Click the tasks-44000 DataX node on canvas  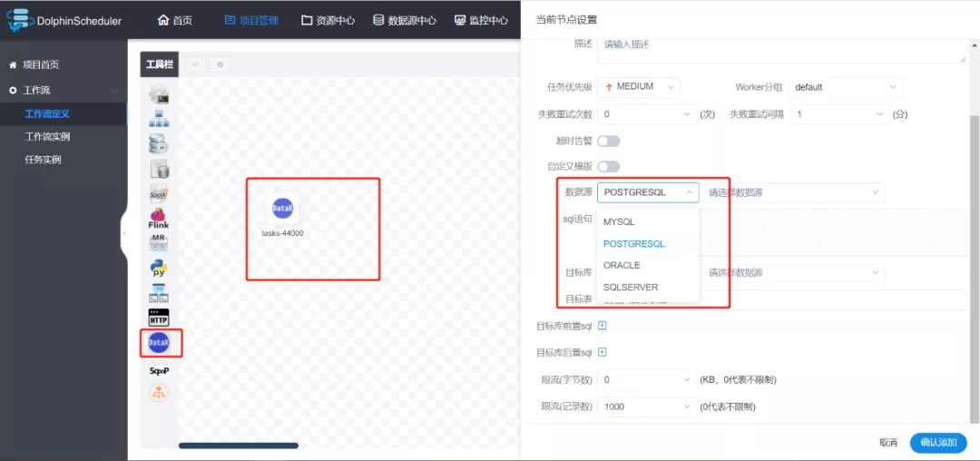point(282,210)
